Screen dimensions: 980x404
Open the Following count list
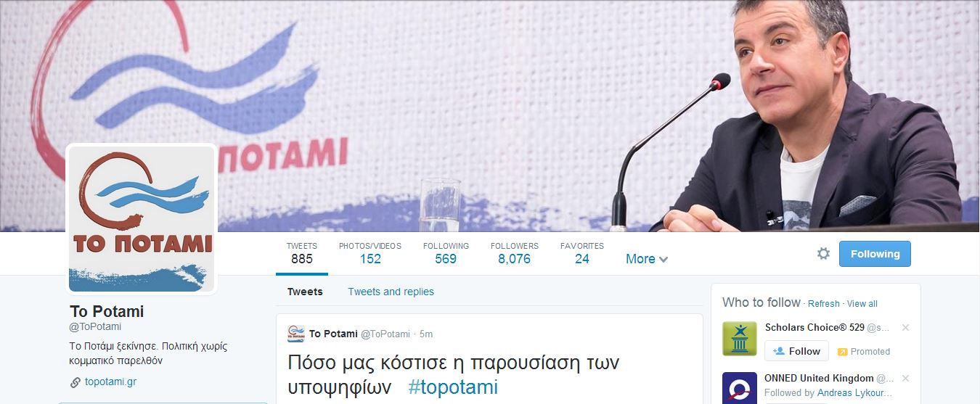pos(446,253)
